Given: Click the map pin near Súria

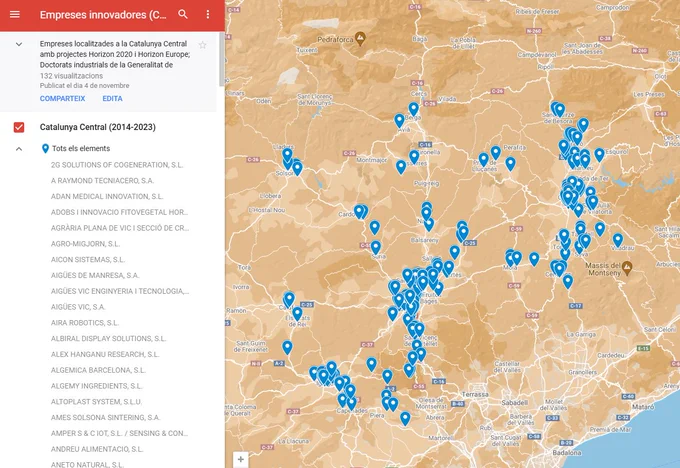Looking at the screenshot, I should [x=376, y=247].
